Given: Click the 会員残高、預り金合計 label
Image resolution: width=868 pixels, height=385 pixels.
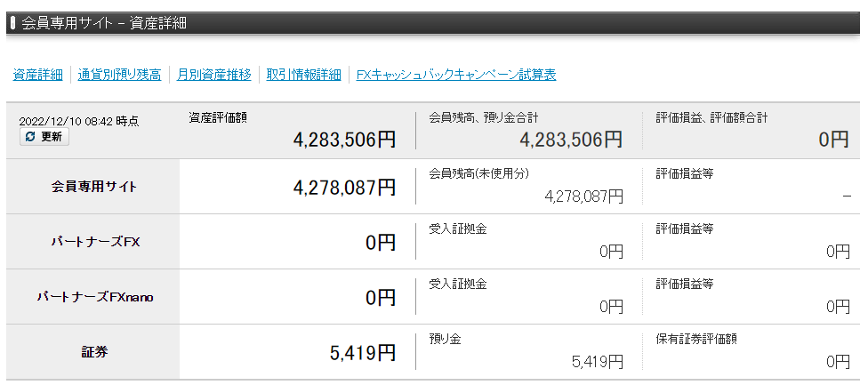Looking at the screenshot, I should click(484, 117).
